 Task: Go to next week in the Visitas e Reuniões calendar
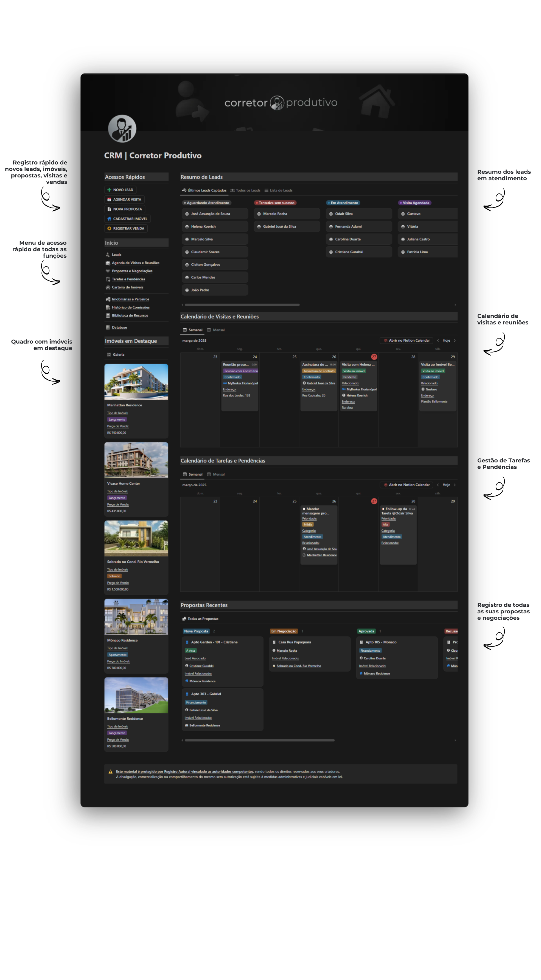pos(454,340)
